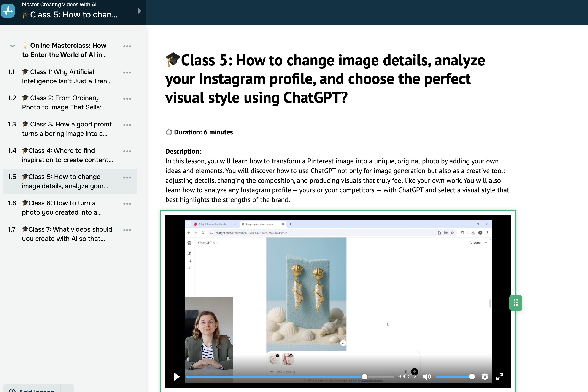Mute the video with speaker icon
This screenshot has height=392, width=588.
pos(427,376)
